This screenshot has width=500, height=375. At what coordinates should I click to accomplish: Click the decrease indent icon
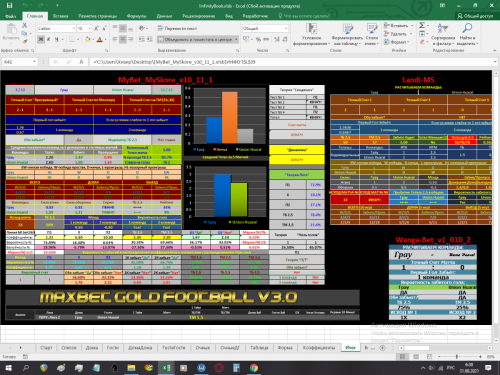coord(141,39)
